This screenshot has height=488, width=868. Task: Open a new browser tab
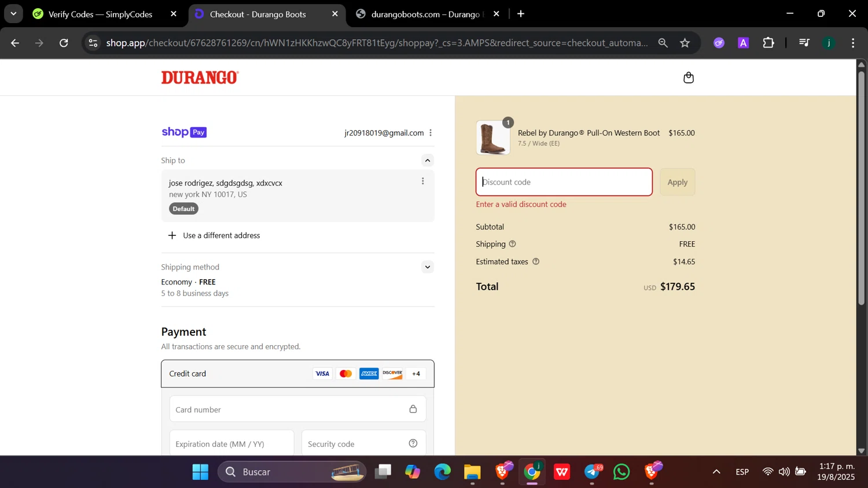tap(521, 14)
